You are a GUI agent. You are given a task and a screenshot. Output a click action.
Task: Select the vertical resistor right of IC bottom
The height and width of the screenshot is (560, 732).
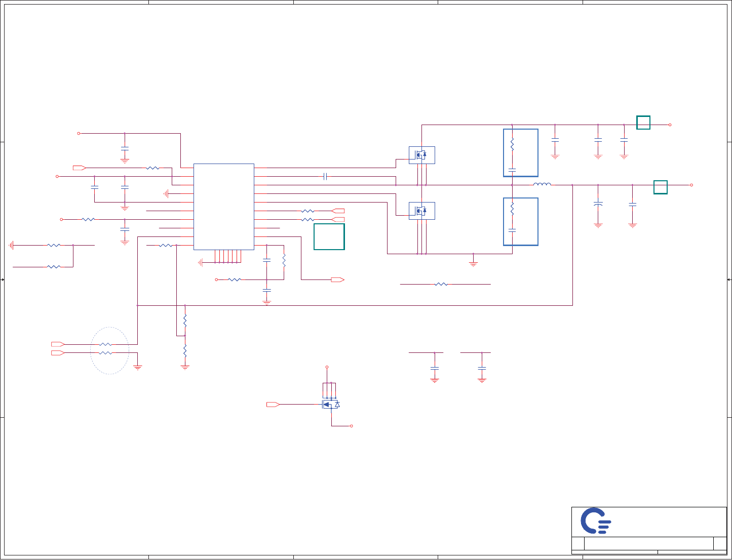pyautogui.click(x=284, y=260)
